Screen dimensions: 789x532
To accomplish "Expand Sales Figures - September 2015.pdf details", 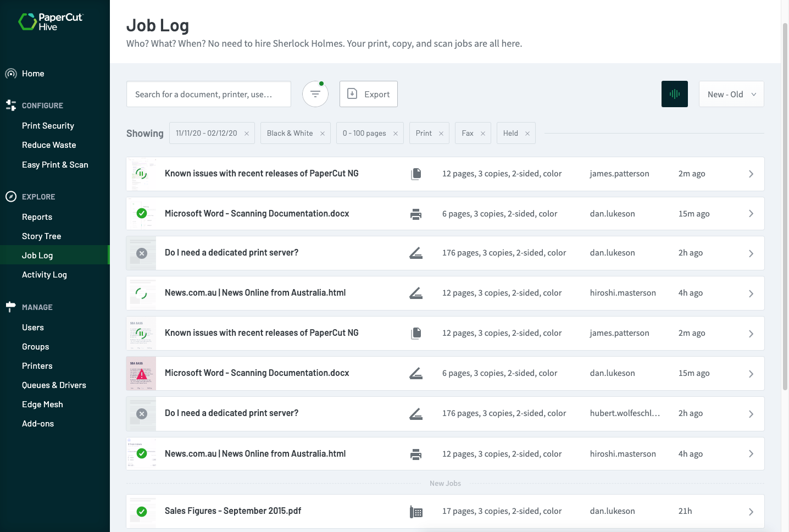I will 751,512.
